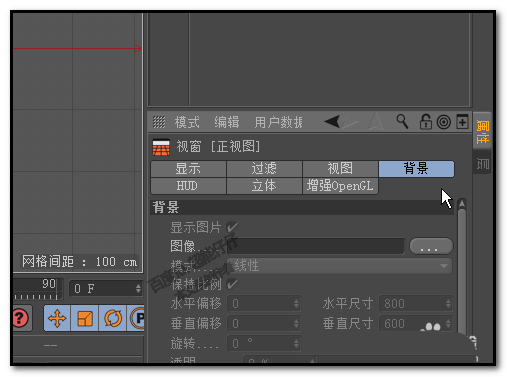Click the 水平尺寸 stepper arrows
The image size is (507, 377).
click(448, 304)
